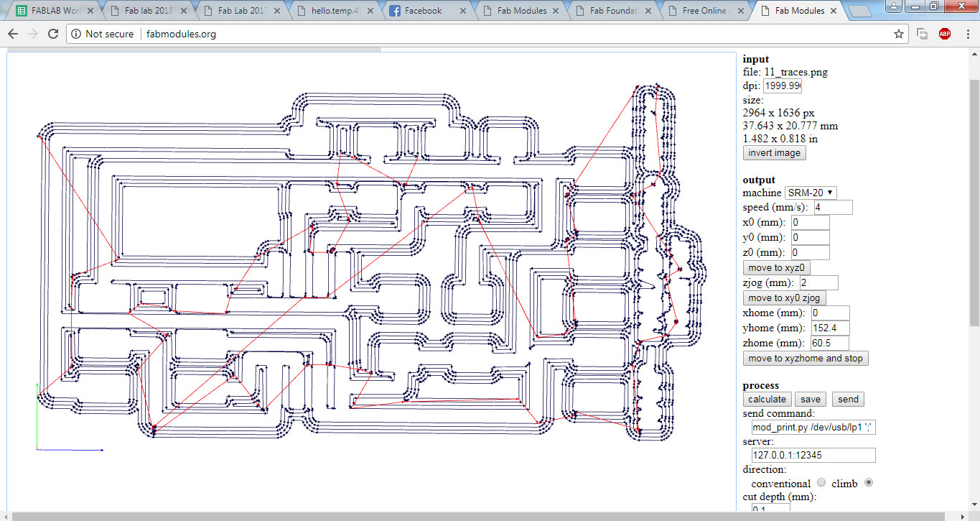Select the conventional direction radio

click(821, 483)
